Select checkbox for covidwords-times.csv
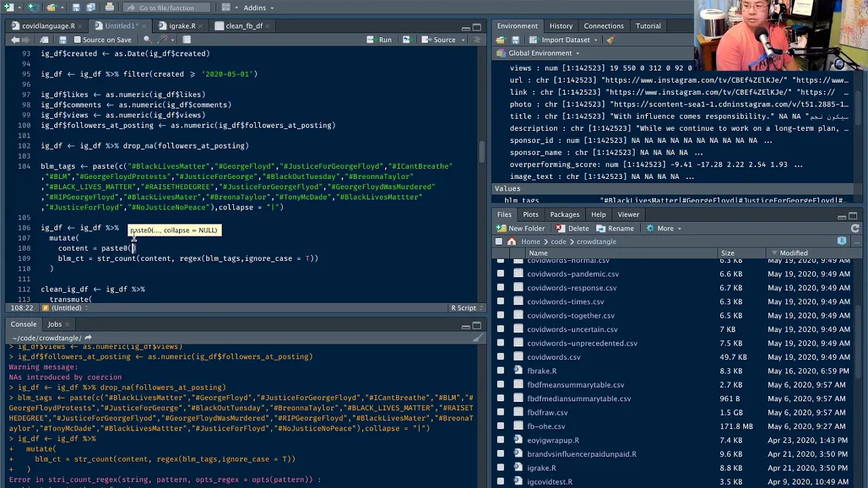Viewport: 868px width, 488px height. coord(500,302)
